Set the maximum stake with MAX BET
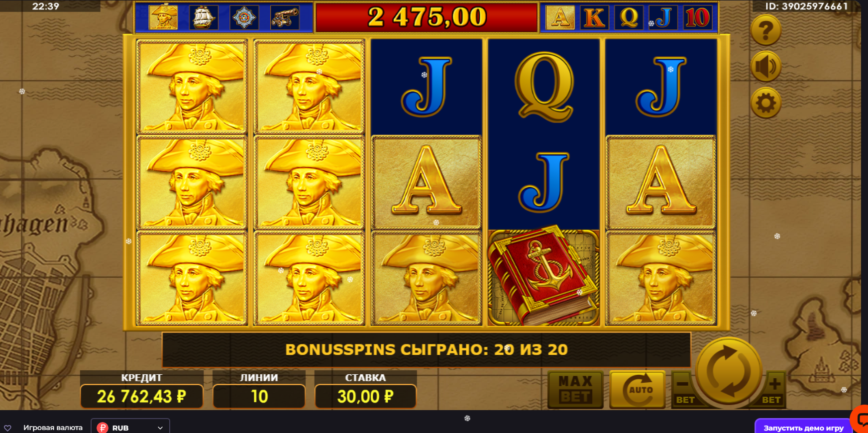Image resolution: width=868 pixels, height=433 pixels. coord(575,390)
